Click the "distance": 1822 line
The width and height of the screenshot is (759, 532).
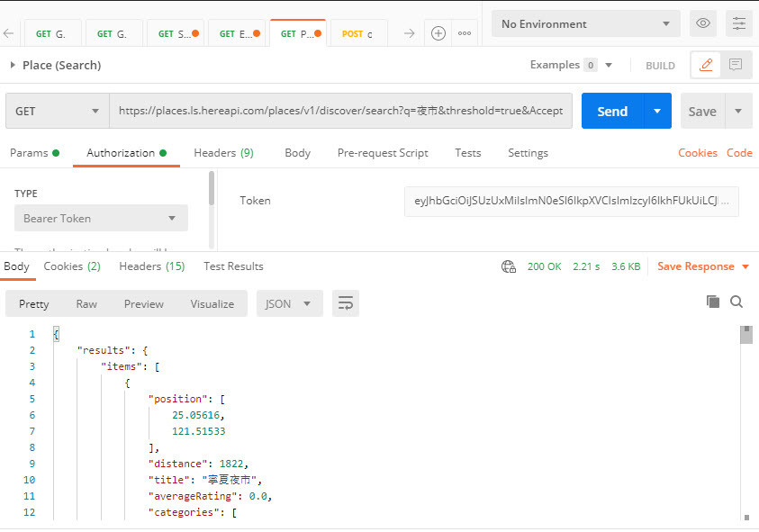(198, 464)
